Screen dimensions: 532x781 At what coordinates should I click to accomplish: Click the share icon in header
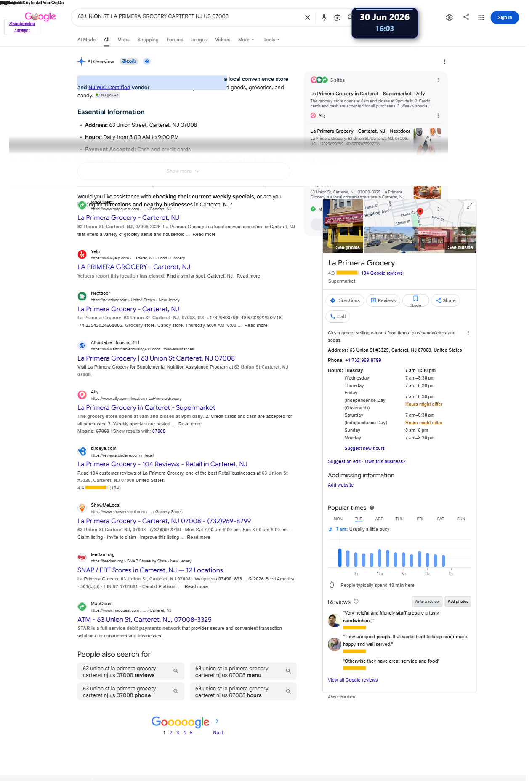coord(466,17)
